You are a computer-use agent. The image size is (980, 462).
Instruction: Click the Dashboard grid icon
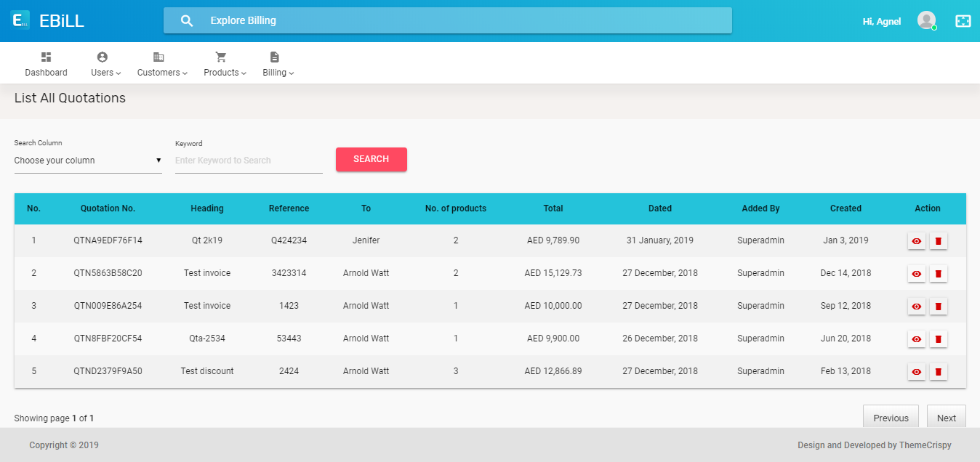46,56
